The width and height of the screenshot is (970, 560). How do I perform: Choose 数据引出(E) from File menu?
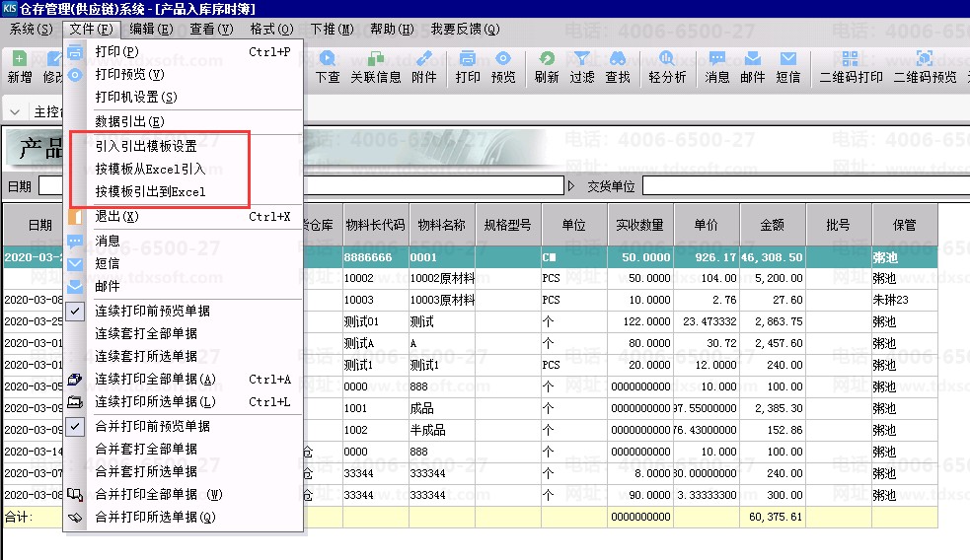click(x=129, y=121)
